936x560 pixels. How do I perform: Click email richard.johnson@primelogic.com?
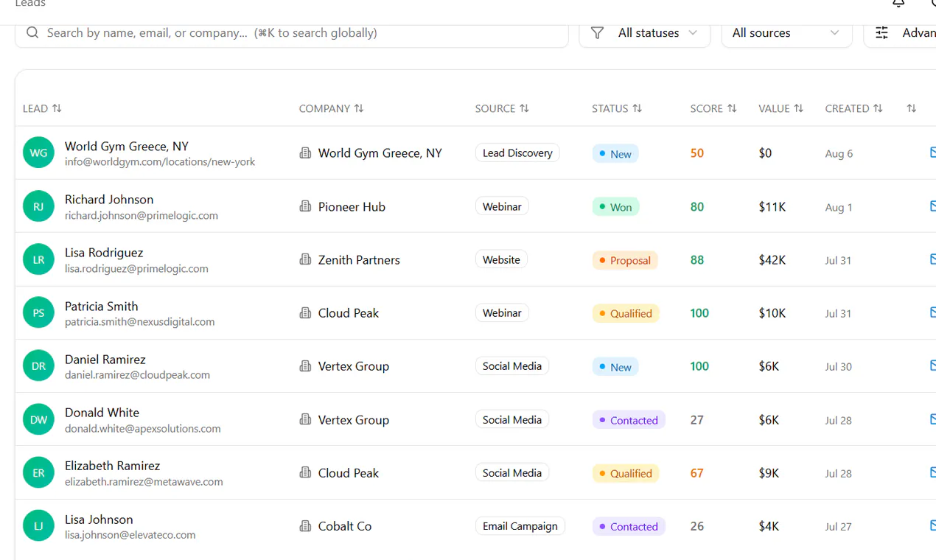click(x=142, y=216)
